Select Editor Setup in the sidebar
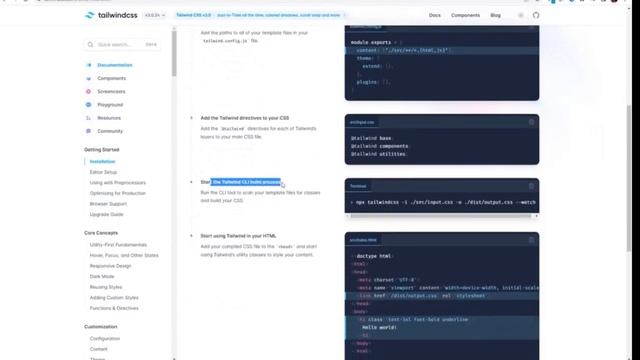The width and height of the screenshot is (640, 360). tap(103, 172)
